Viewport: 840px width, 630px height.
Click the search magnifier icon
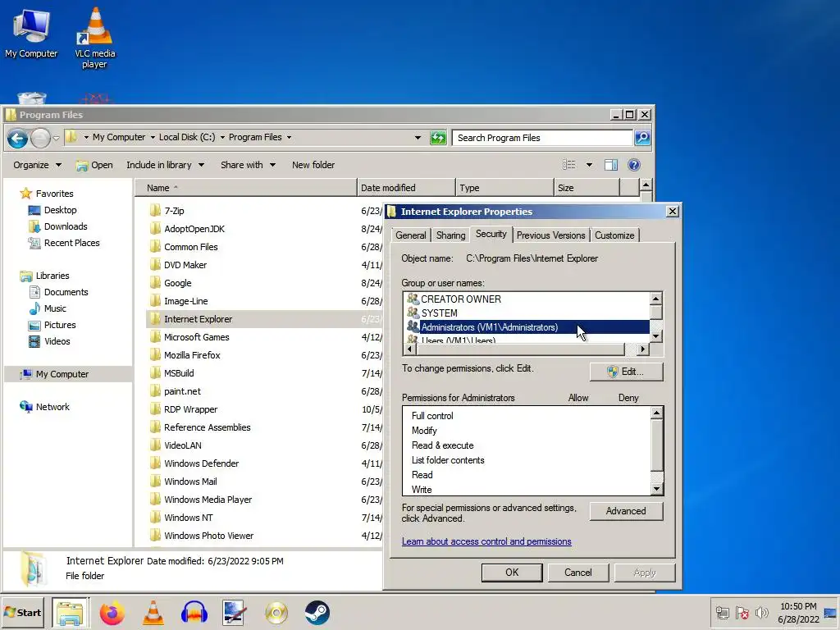[642, 138]
